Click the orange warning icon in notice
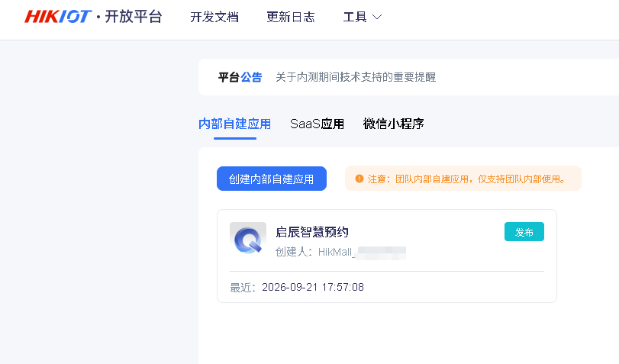Screen dimensions: 619x364 [359, 179]
